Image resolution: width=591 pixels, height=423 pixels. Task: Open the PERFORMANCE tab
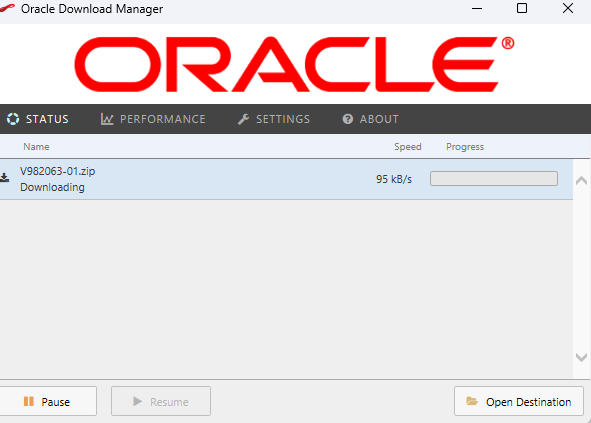(x=153, y=119)
